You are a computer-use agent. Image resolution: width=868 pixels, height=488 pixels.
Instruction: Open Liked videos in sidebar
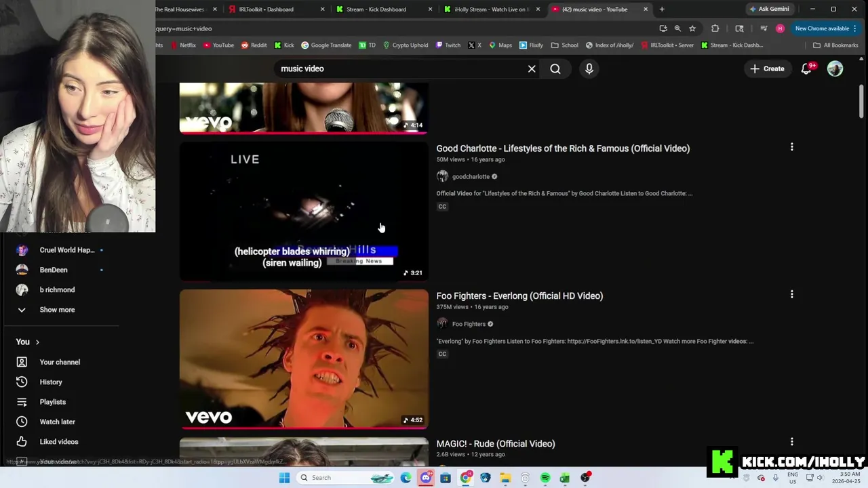(x=59, y=442)
